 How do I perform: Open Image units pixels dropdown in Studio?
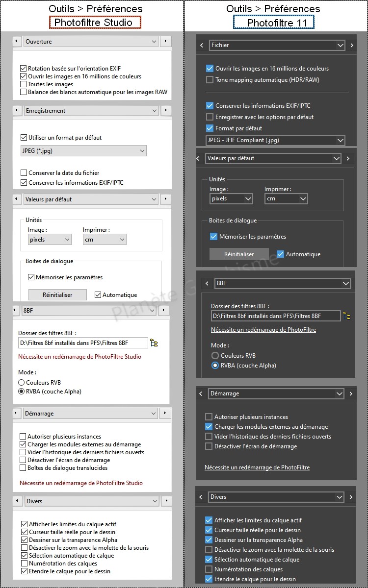point(50,240)
